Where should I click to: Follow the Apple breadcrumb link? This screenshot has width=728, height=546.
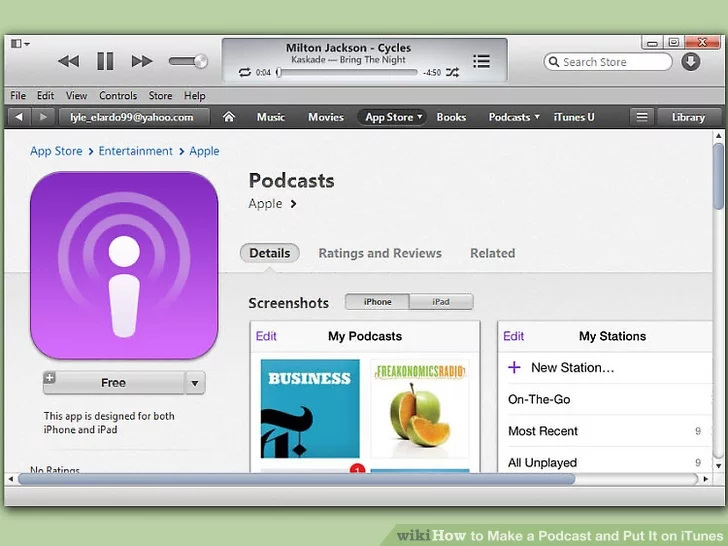204,151
